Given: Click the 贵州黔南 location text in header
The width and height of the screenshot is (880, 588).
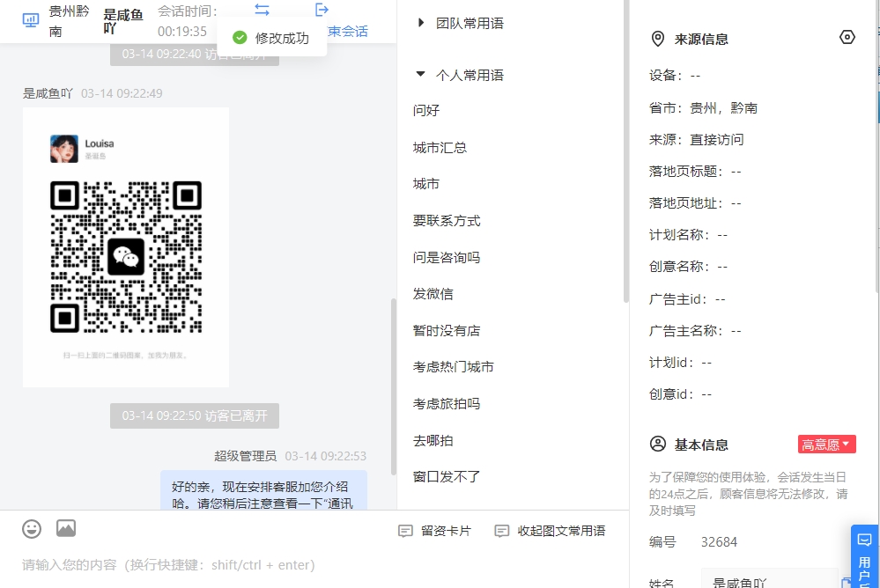Looking at the screenshot, I should [69, 21].
